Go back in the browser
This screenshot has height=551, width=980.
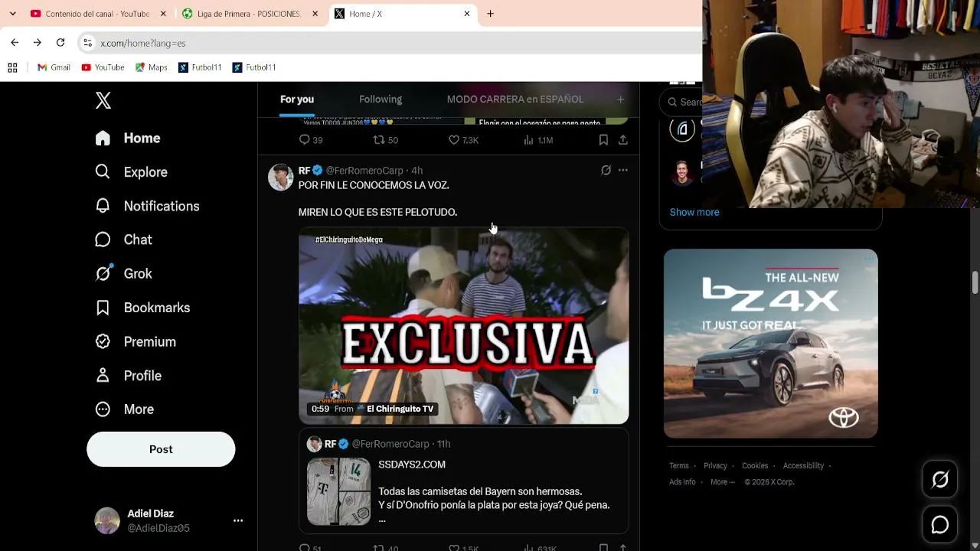pyautogui.click(x=15, y=43)
